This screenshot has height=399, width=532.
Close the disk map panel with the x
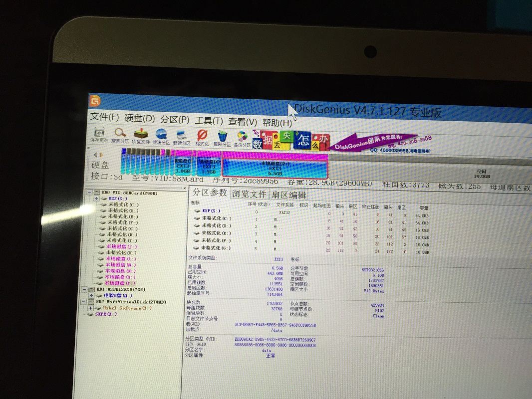coord(88,148)
